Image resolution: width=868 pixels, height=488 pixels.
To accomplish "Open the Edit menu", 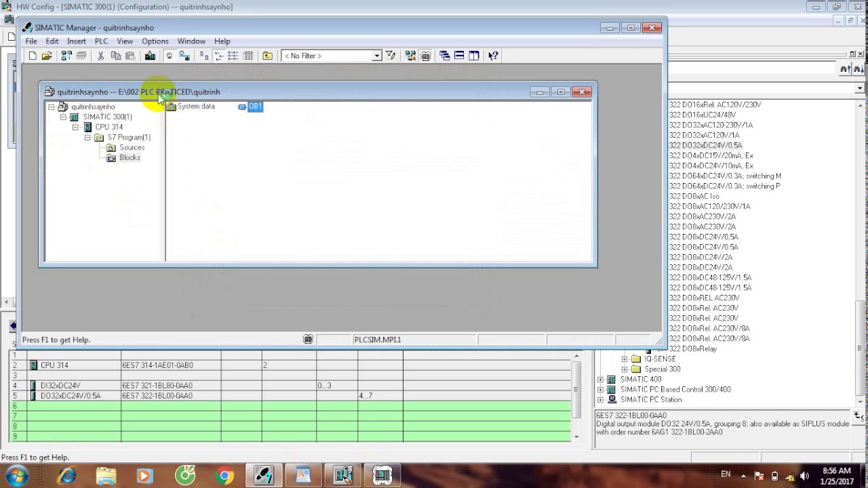I will (52, 41).
